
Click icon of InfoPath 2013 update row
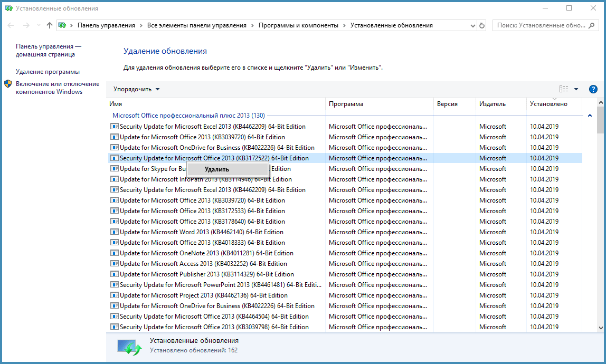[115, 179]
